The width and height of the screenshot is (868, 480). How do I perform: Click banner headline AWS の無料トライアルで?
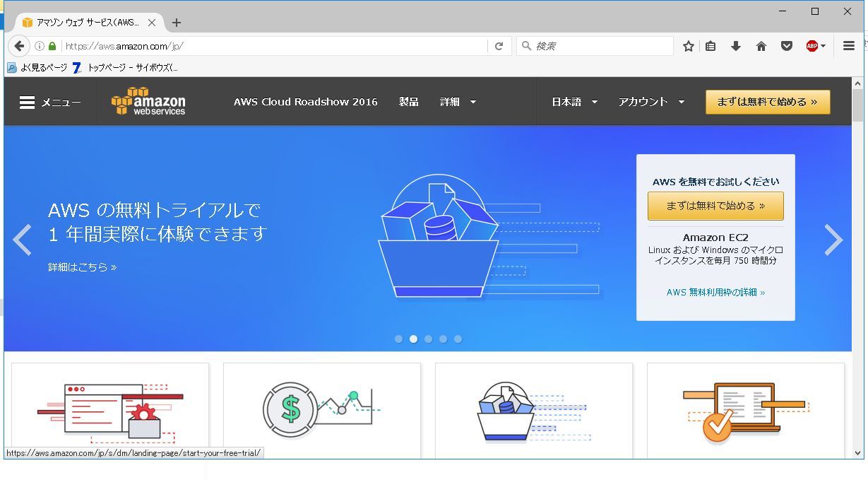pyautogui.click(x=155, y=210)
